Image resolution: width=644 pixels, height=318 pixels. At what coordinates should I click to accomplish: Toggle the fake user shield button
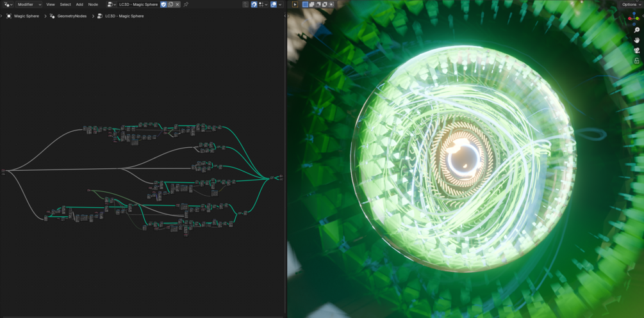163,4
